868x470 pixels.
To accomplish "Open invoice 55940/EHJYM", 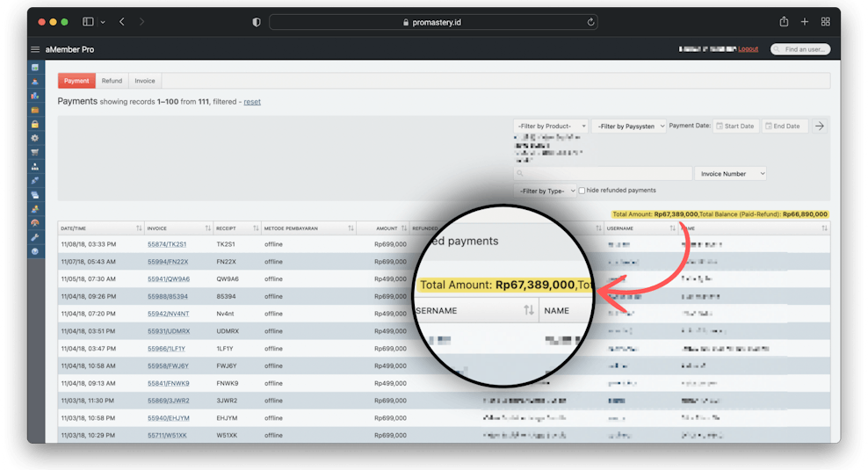I will click(x=169, y=418).
